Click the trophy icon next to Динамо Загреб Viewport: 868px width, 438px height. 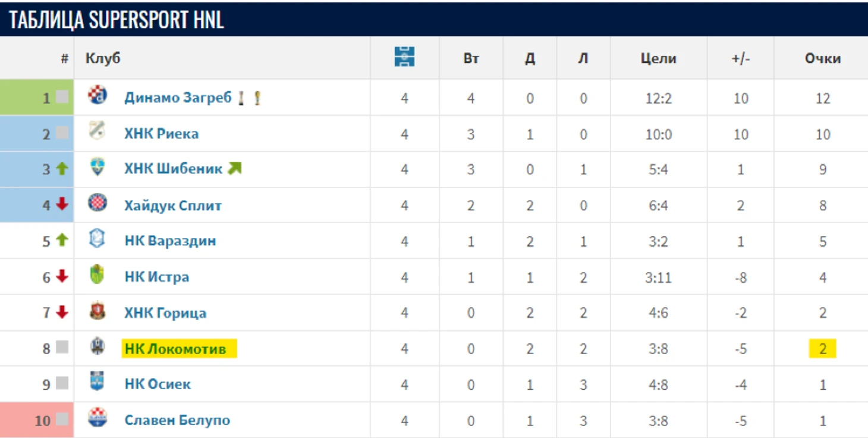click(x=257, y=98)
